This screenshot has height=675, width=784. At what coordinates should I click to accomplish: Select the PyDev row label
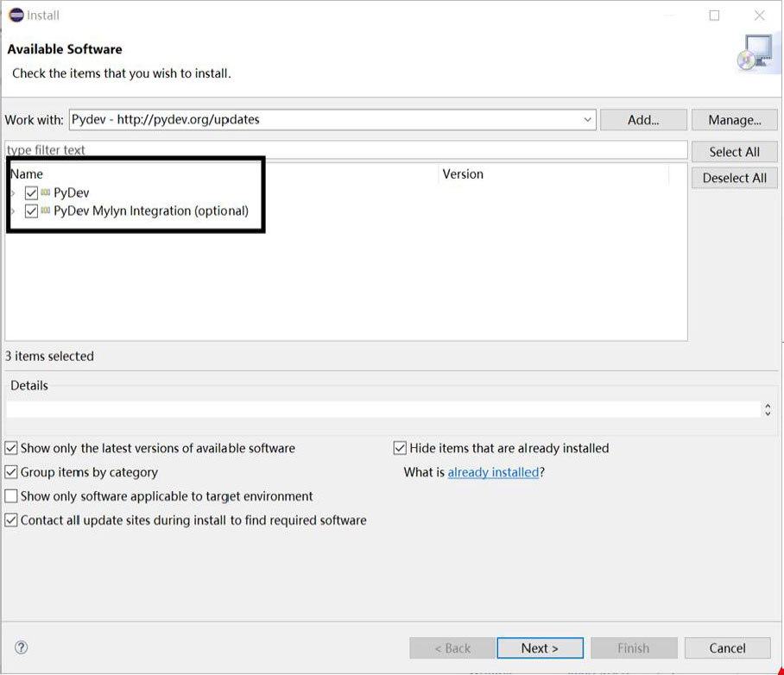pos(72,193)
